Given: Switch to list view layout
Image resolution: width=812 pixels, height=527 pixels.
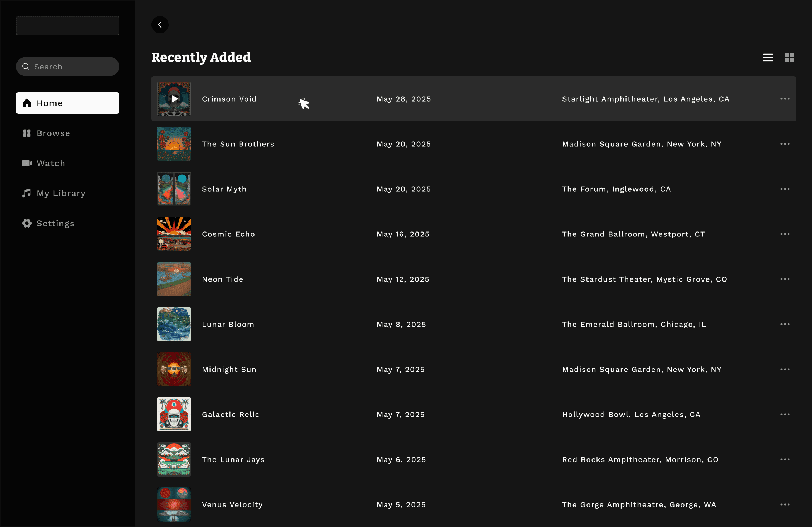Looking at the screenshot, I should (768, 57).
